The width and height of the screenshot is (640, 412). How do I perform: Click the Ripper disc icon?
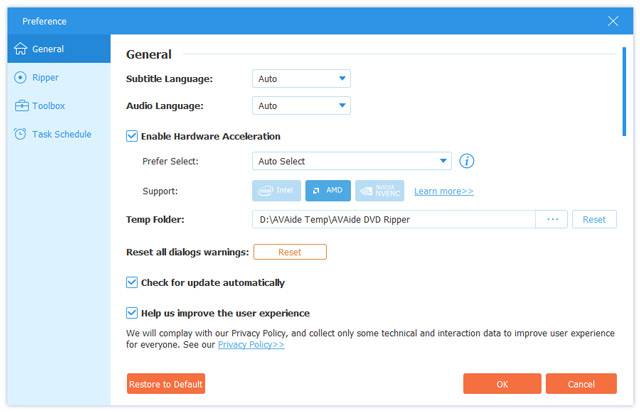click(x=21, y=77)
